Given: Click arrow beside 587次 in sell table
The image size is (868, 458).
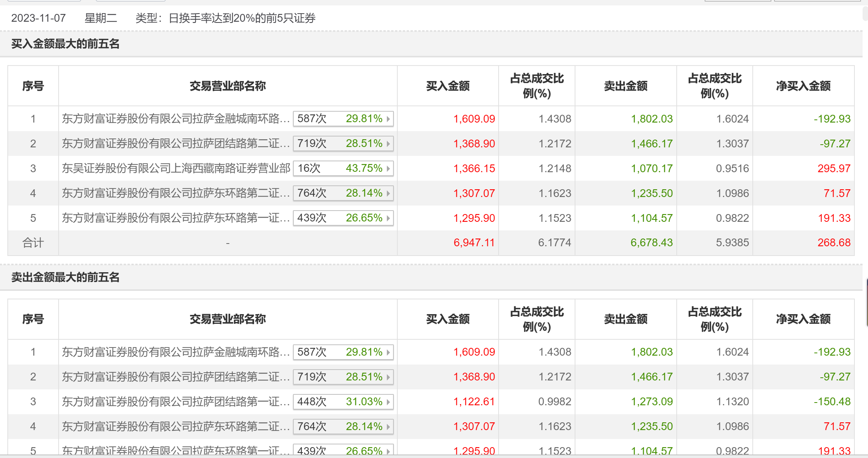Looking at the screenshot, I should 388,352.
